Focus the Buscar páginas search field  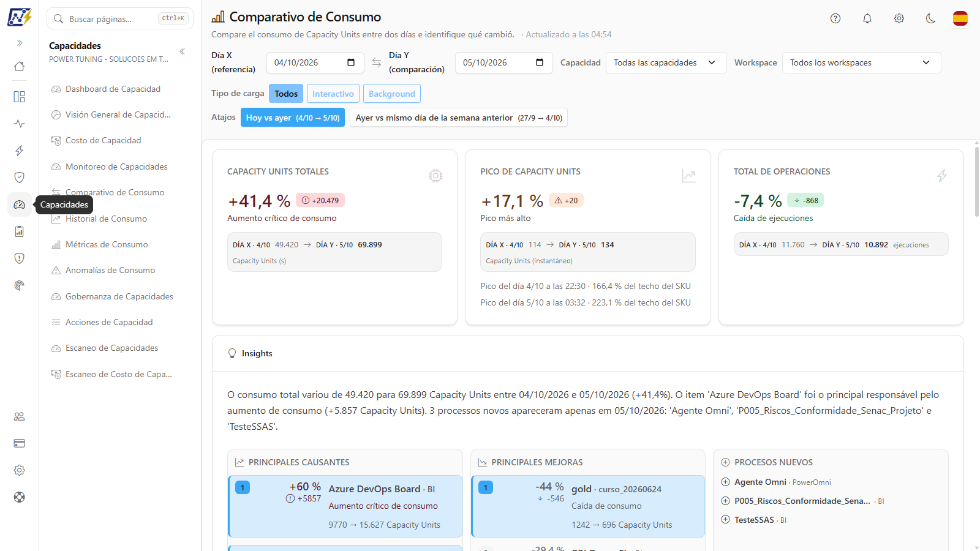coord(120,18)
